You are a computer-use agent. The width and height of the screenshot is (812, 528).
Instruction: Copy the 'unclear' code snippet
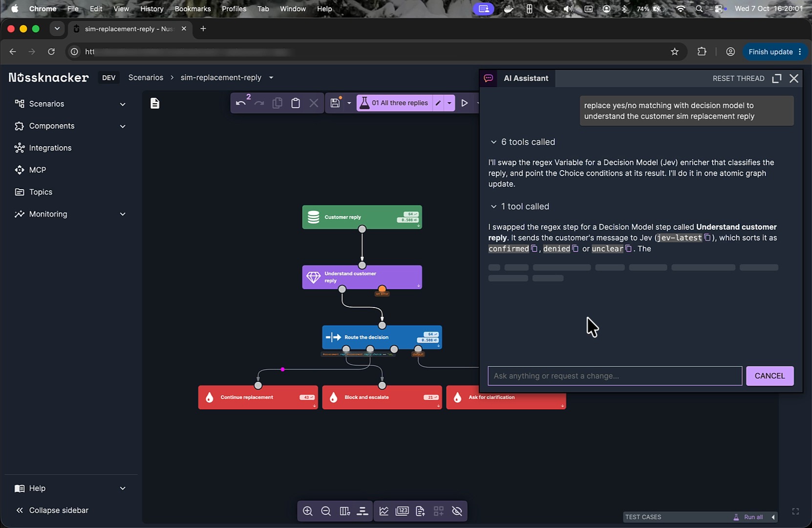tap(628, 248)
